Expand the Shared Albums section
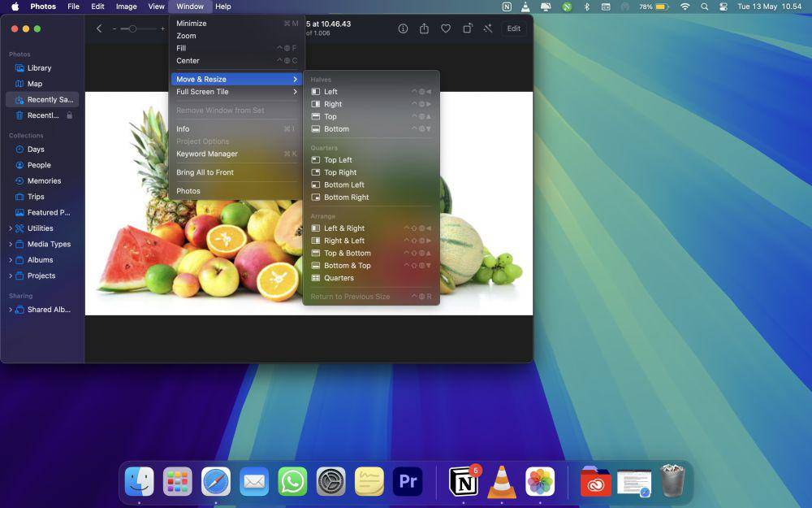 pyautogui.click(x=11, y=310)
